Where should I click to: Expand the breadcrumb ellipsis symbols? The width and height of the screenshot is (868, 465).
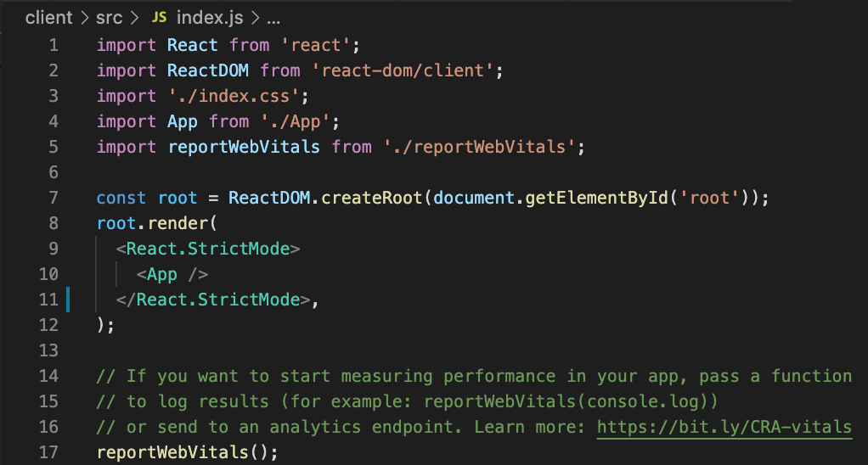[x=273, y=20]
